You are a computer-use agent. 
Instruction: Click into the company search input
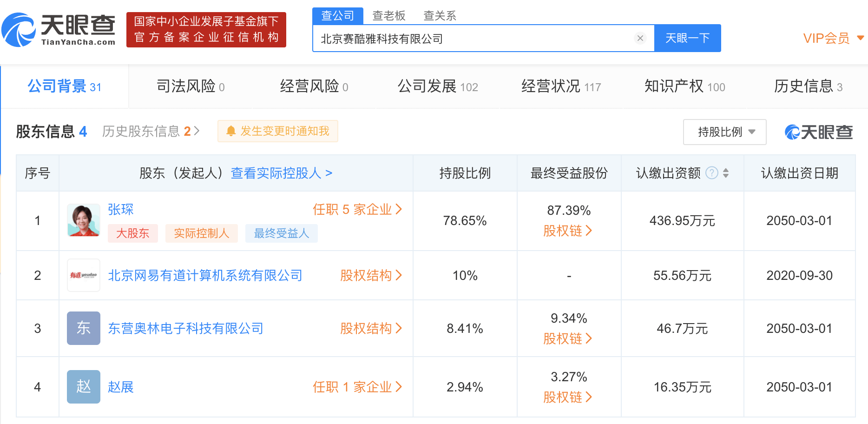pos(474,39)
